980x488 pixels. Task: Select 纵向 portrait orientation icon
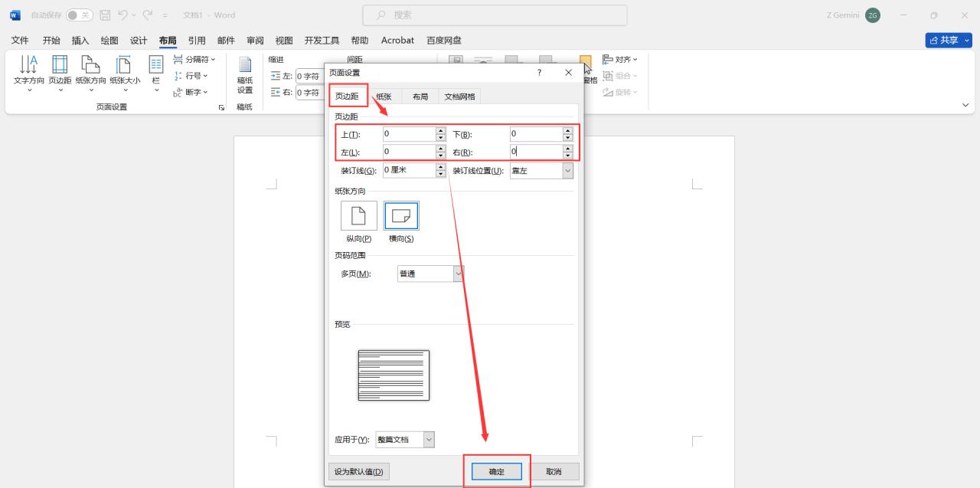tap(358, 216)
